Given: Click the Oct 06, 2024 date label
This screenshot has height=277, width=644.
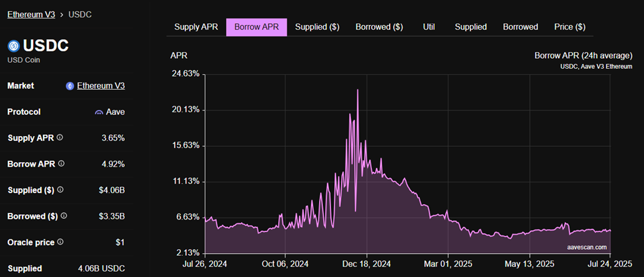Looking at the screenshot, I should [x=285, y=263].
